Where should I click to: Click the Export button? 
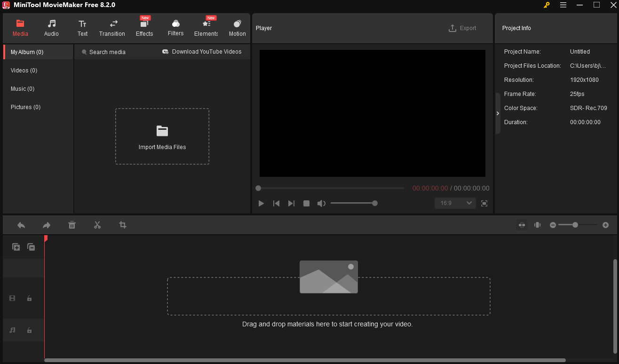click(462, 28)
